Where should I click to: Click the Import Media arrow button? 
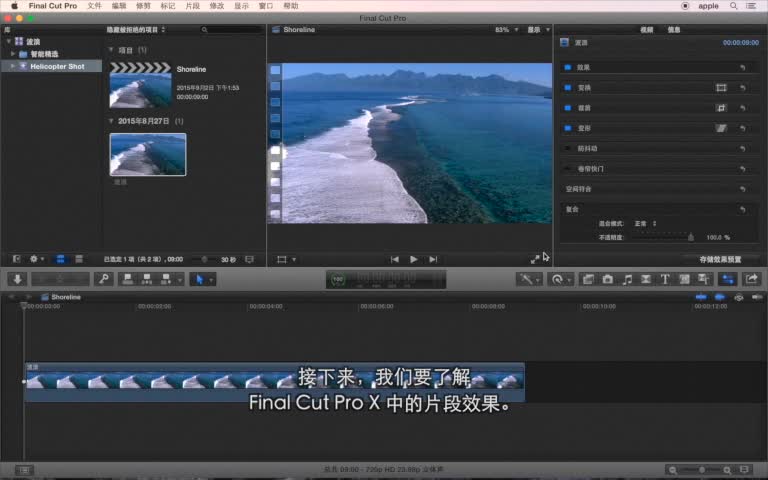17,279
